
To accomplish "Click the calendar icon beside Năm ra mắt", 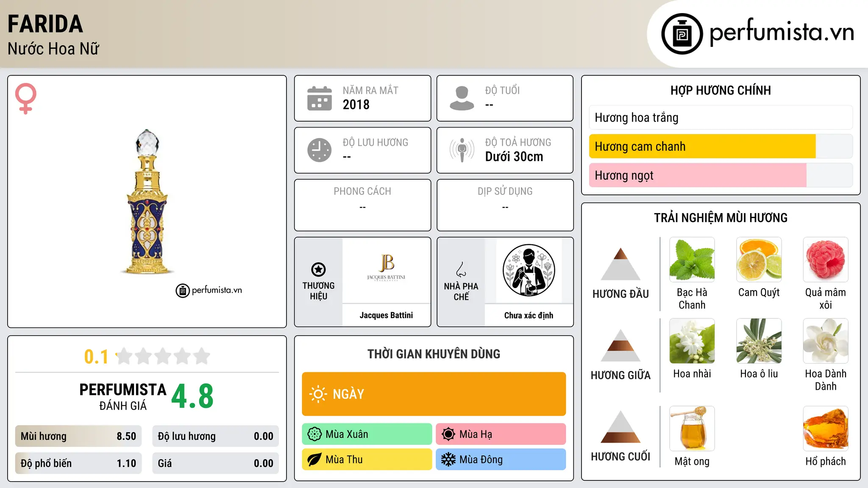I will pos(320,98).
